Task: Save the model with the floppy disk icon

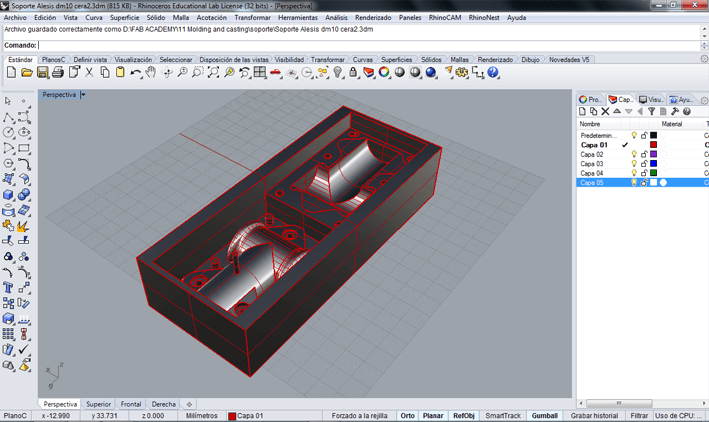Action: pos(43,72)
